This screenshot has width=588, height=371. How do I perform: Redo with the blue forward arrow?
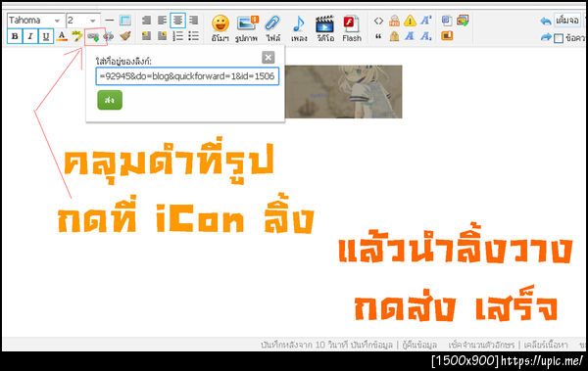point(546,37)
